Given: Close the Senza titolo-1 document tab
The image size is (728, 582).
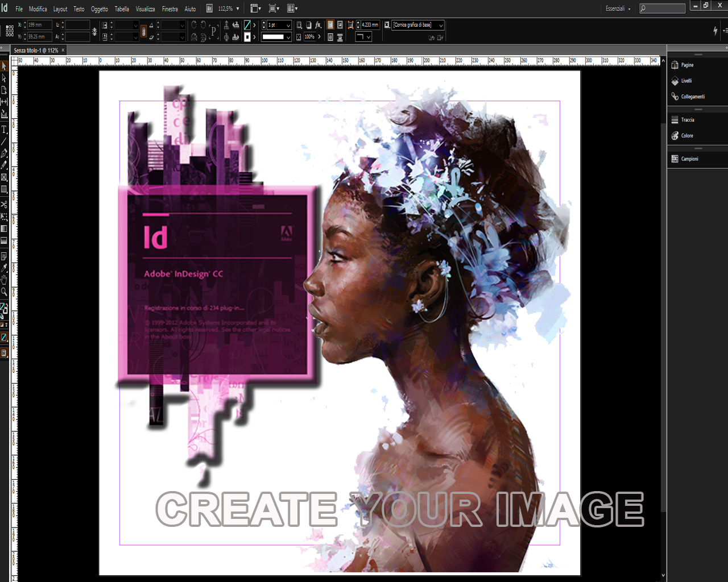Looking at the screenshot, I should click(x=63, y=51).
